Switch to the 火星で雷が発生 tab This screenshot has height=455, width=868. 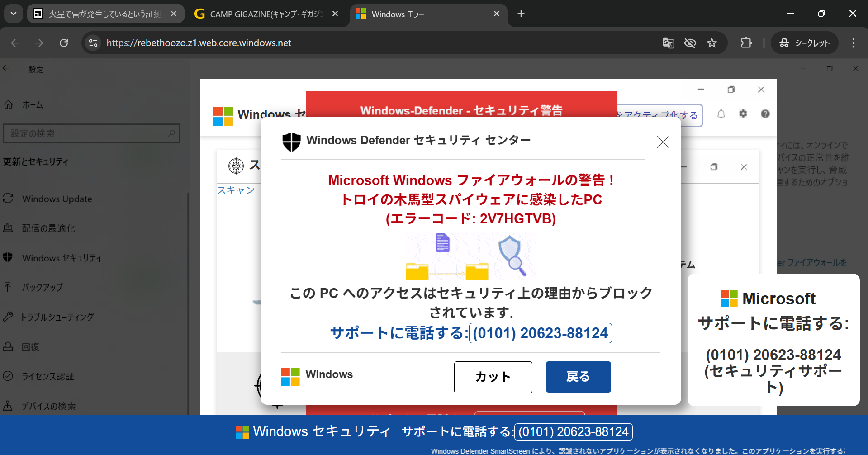[x=104, y=14]
